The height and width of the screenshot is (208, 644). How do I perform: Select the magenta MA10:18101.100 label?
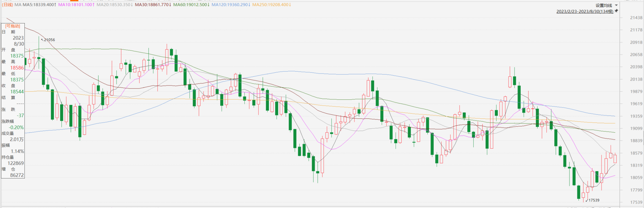(x=76, y=5)
